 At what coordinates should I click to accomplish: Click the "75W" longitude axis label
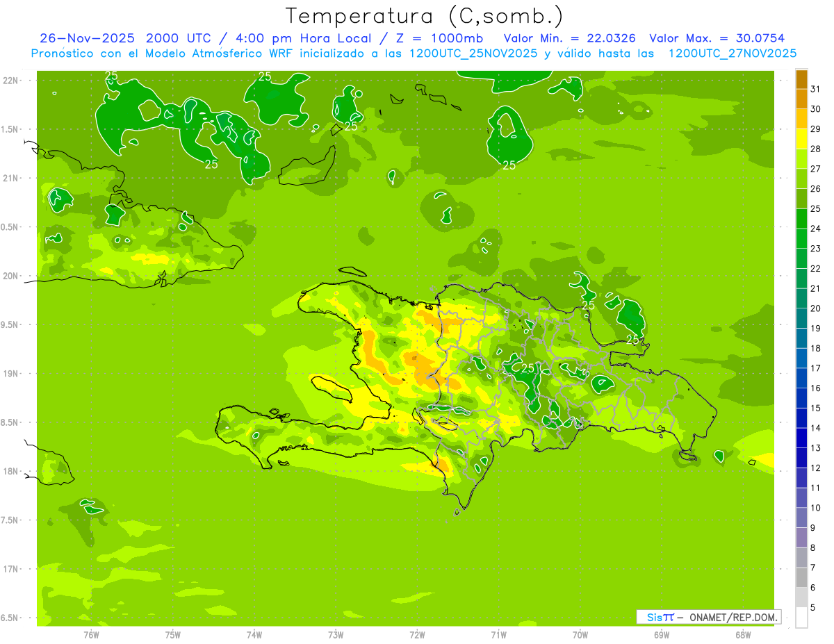pyautogui.click(x=173, y=634)
